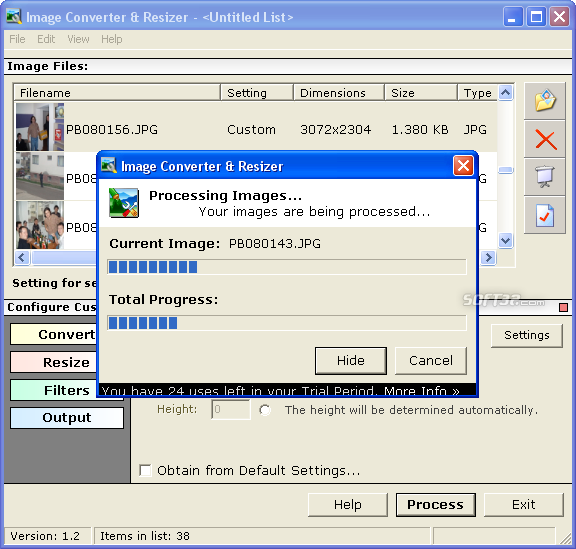Screen dimensions: 576x549
Task: Open the File menu
Action: [x=17, y=39]
